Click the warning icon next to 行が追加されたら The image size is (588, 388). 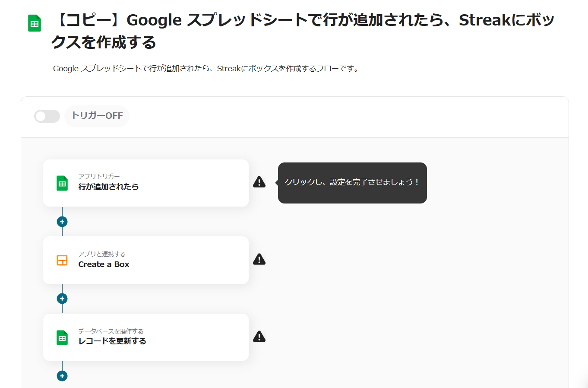click(259, 182)
